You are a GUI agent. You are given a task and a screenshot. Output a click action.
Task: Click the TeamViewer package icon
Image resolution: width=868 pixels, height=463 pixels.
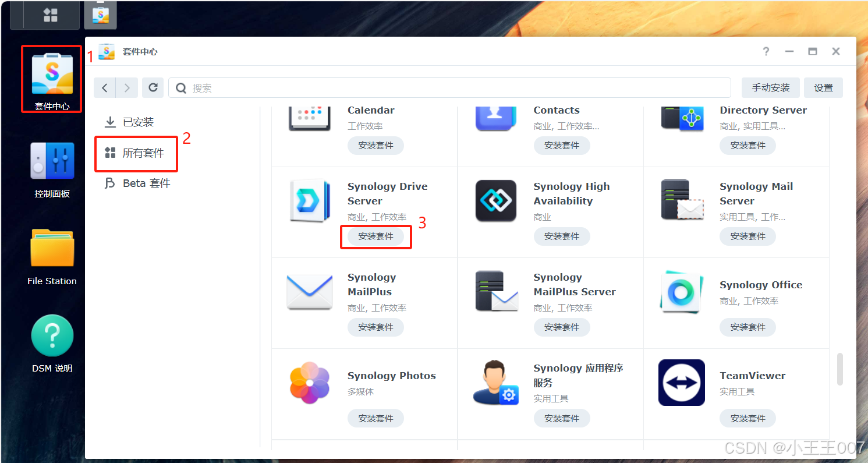pos(682,383)
